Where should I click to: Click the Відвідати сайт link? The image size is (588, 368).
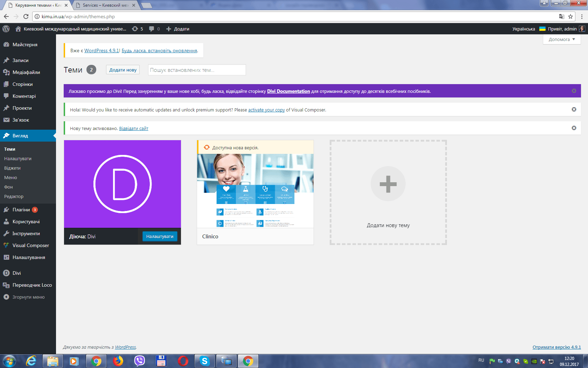point(134,128)
